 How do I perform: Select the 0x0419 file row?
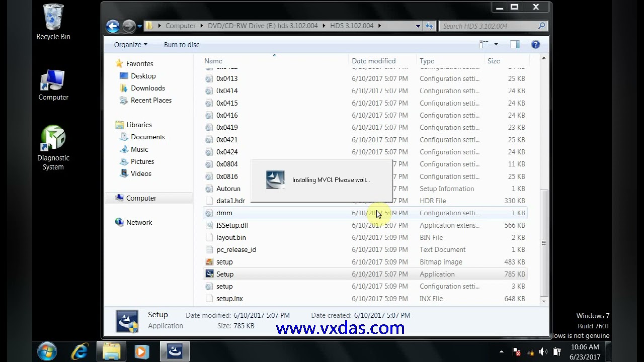pyautogui.click(x=365, y=127)
